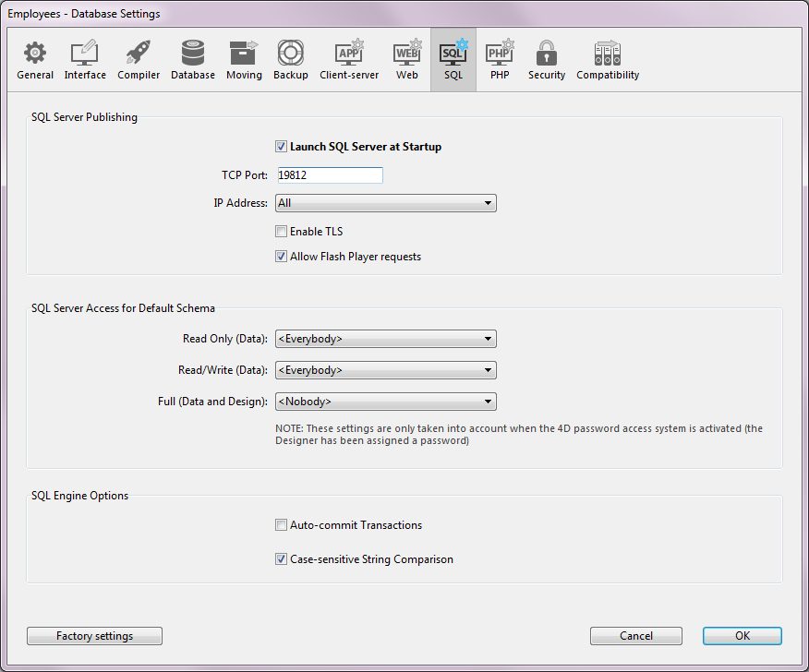Disable Allow Flash Player requests
Screen dimensions: 809x672
tap(282, 257)
